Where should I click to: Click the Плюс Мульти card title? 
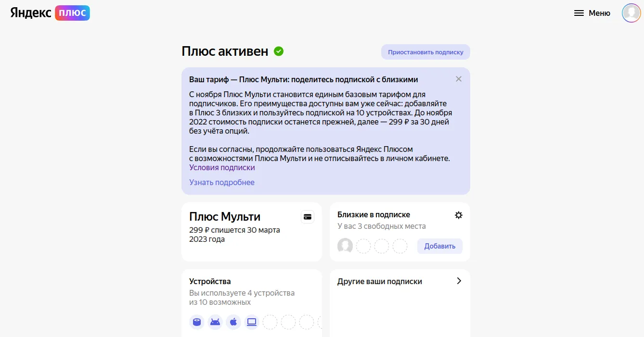pyautogui.click(x=225, y=217)
